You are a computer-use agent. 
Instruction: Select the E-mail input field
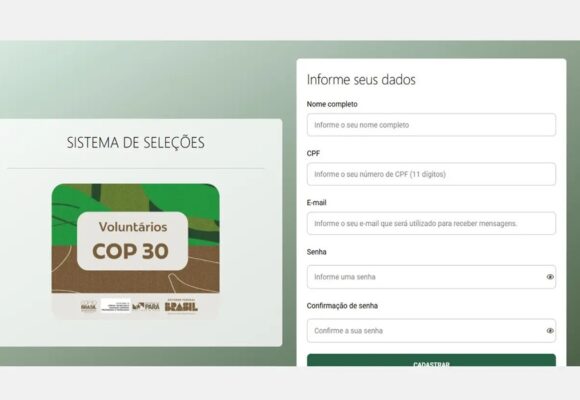(x=431, y=223)
